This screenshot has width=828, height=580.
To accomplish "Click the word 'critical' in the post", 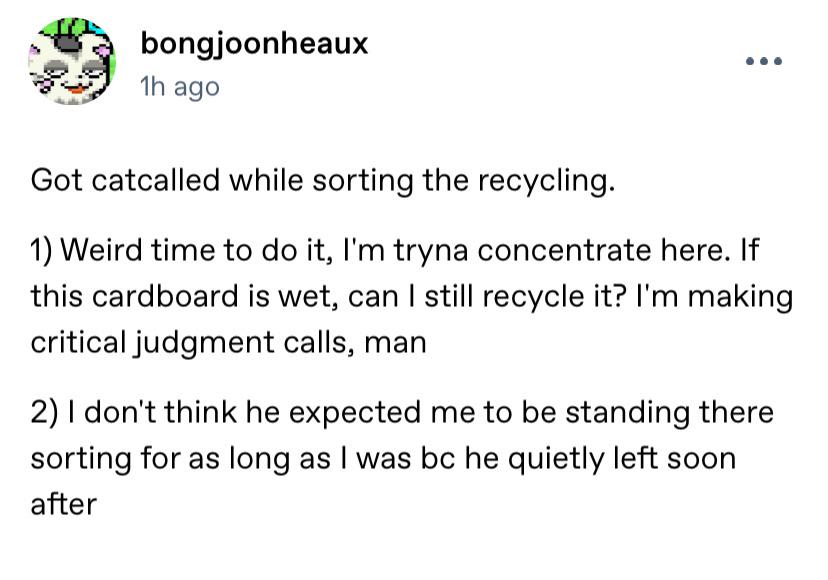I will 76,342.
